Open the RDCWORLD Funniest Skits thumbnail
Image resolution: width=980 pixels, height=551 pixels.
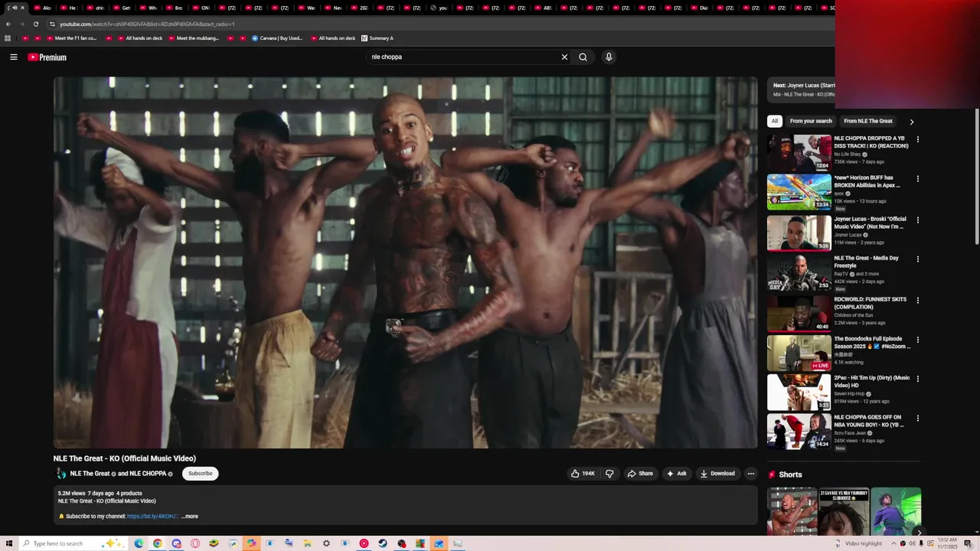[x=799, y=314]
